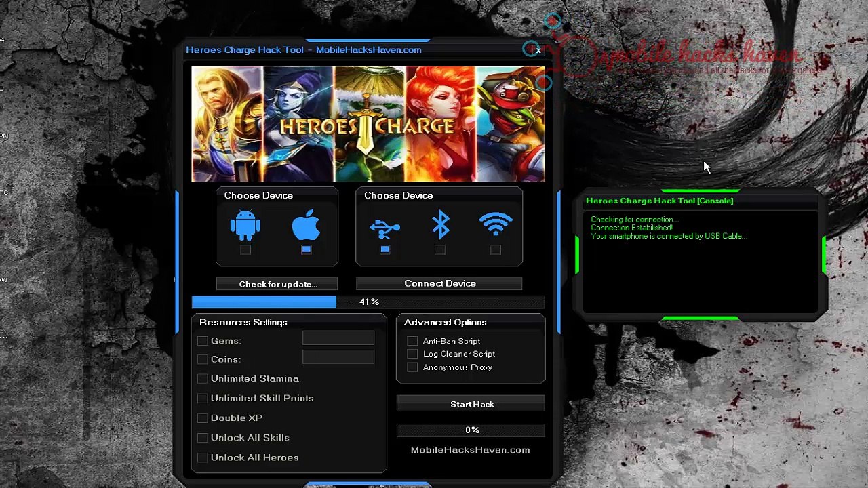The width and height of the screenshot is (868, 488).
Task: Click the 41% connection progress bar
Action: pos(368,302)
